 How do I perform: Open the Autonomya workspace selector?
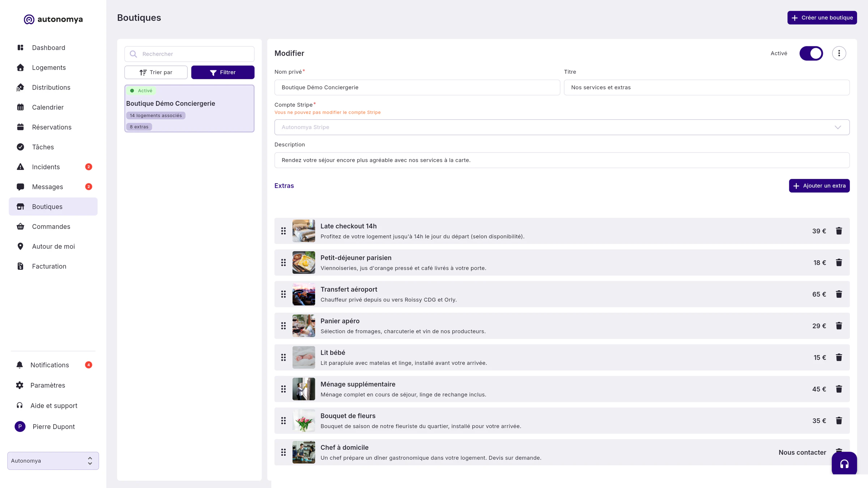click(x=53, y=461)
